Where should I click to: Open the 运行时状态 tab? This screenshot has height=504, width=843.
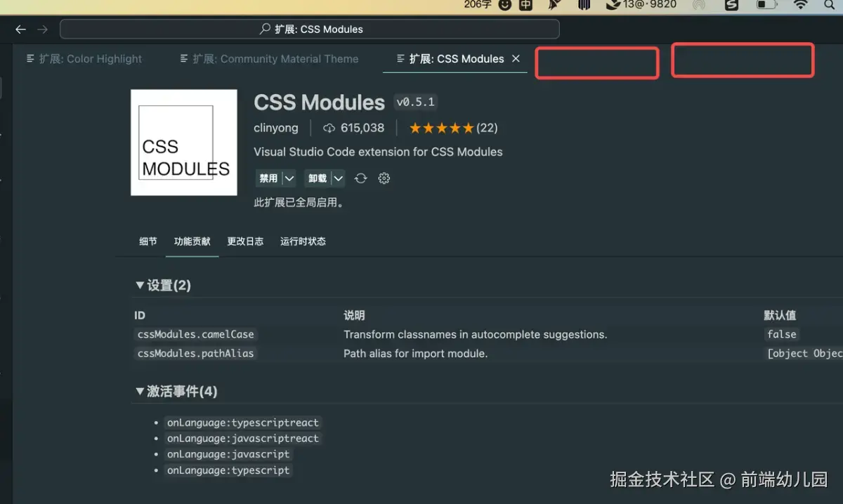click(303, 241)
